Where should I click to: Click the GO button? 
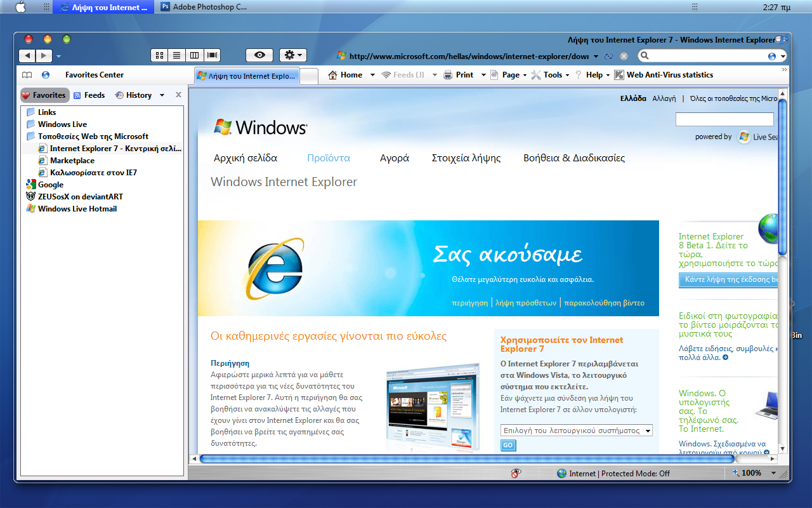[508, 446]
